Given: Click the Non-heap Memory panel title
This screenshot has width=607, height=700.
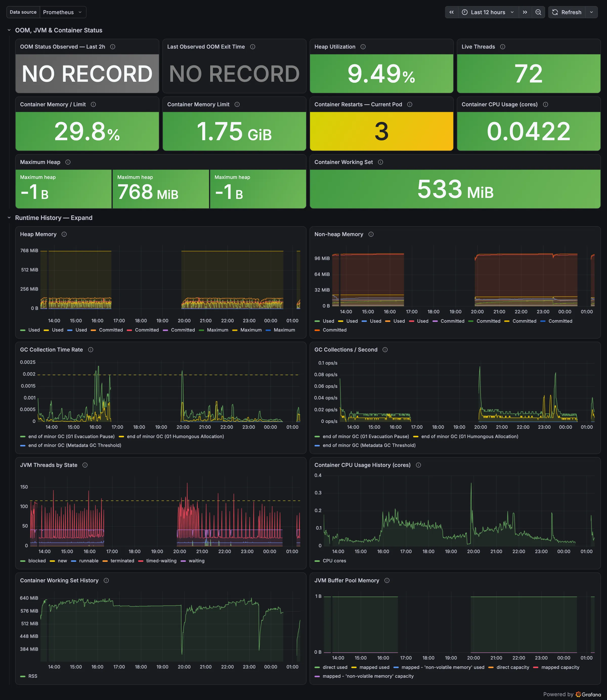Looking at the screenshot, I should (x=339, y=234).
